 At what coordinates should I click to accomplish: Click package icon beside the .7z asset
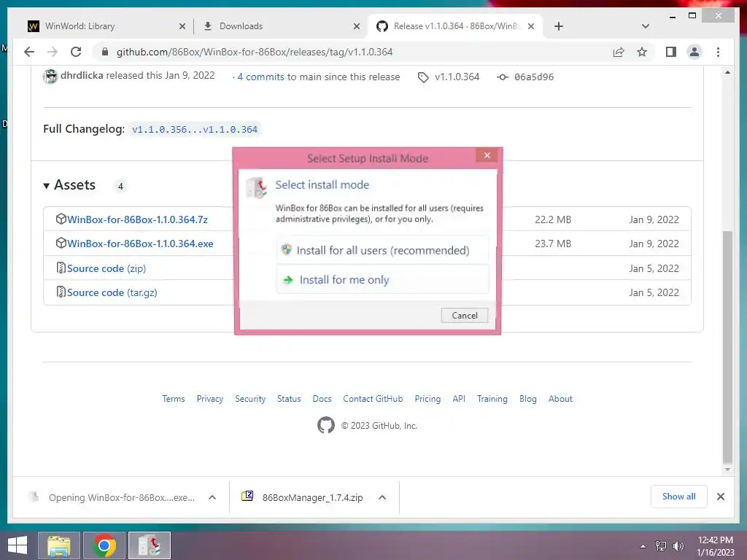point(61,219)
